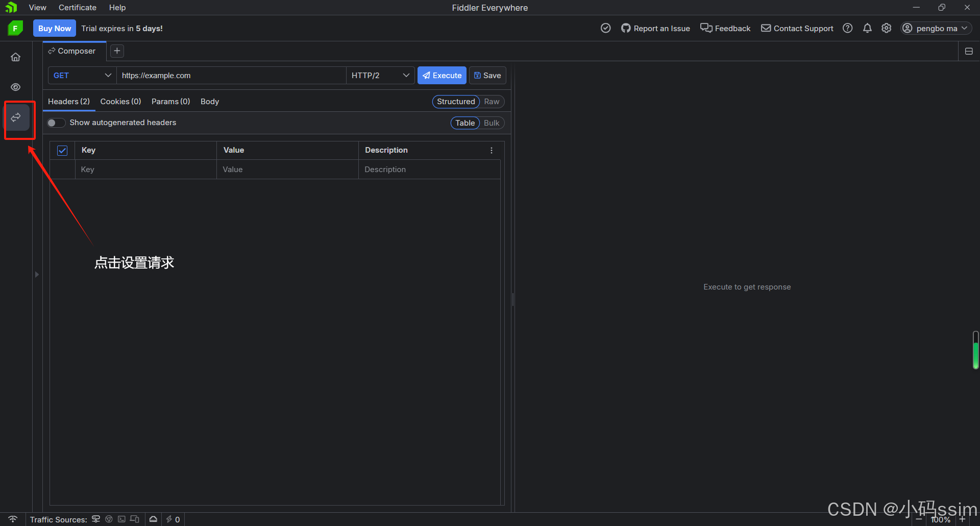Expand the collapsed left side panel arrow
This screenshot has height=526, width=980.
point(37,275)
